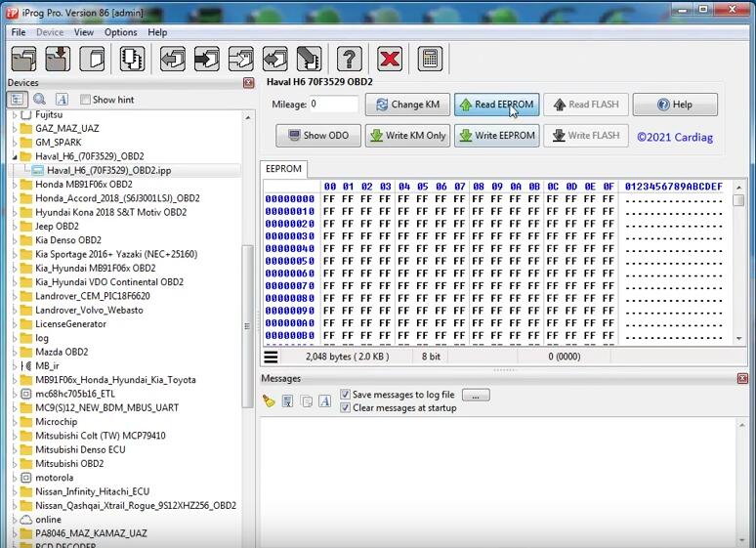Toggle Save messages to log file checkbox
756x548 pixels.
[345, 395]
